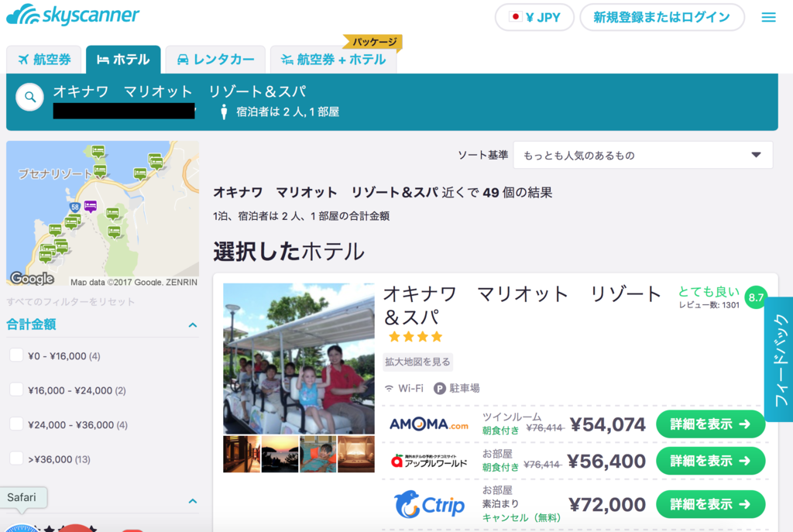The width and height of the screenshot is (793, 532).
Task: Click the search magnifier icon
Action: (30, 97)
